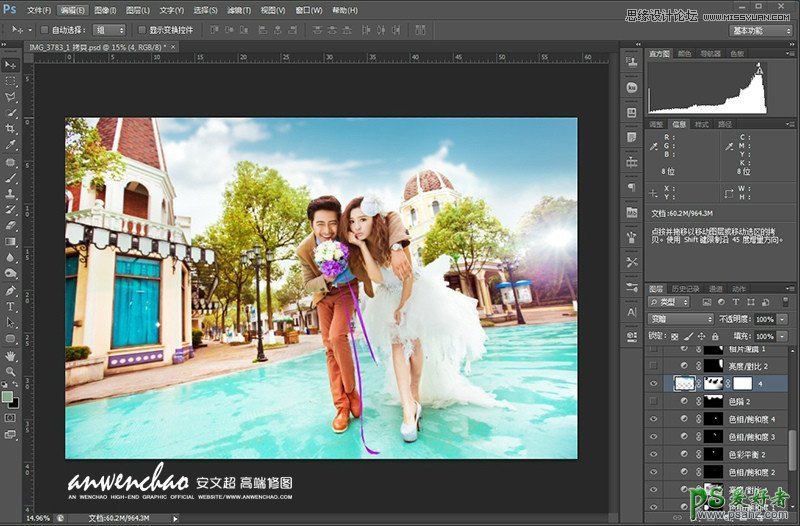This screenshot has width=800, height=526.
Task: Enable the 自动选择 checkbox
Action: (44, 30)
